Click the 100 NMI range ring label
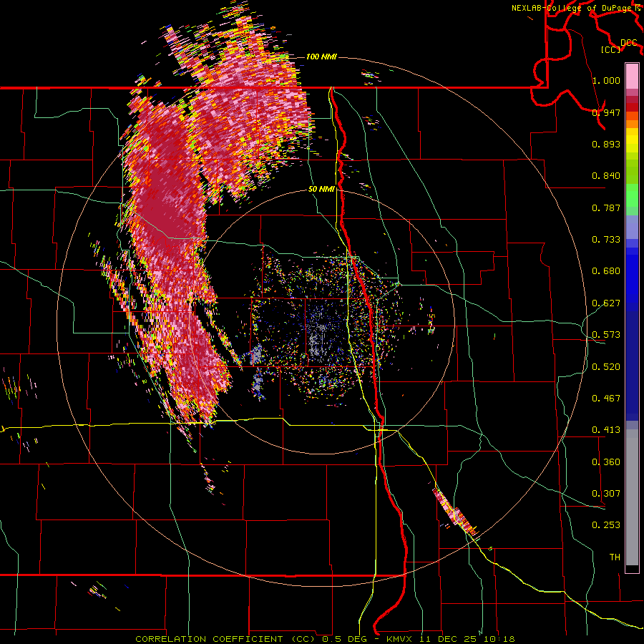644x644 pixels. point(321,57)
